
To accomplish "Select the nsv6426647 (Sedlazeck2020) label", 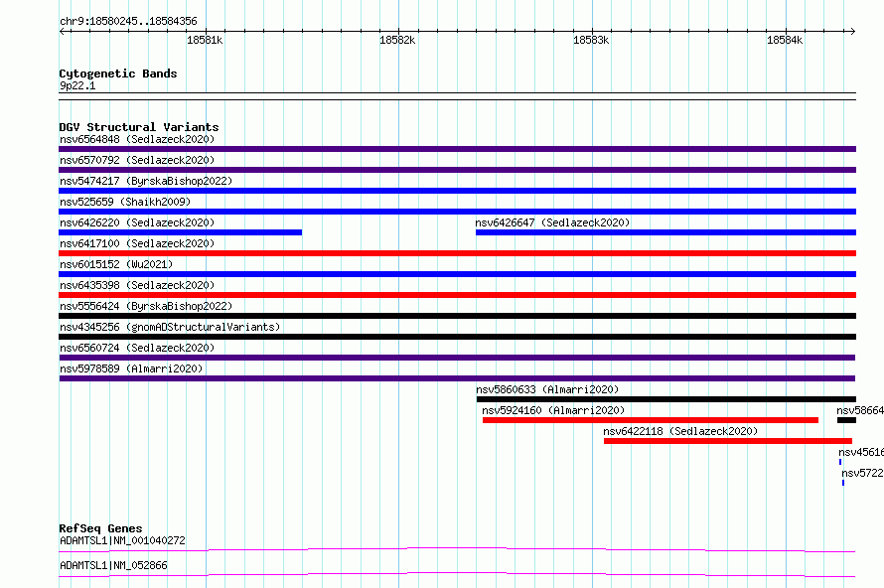I will click(552, 222).
